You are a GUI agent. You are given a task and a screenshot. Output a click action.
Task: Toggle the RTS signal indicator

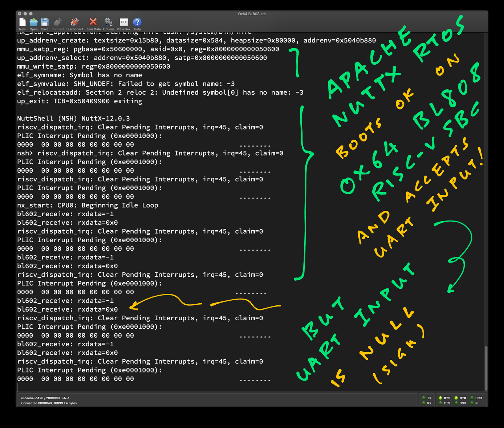coord(440,398)
